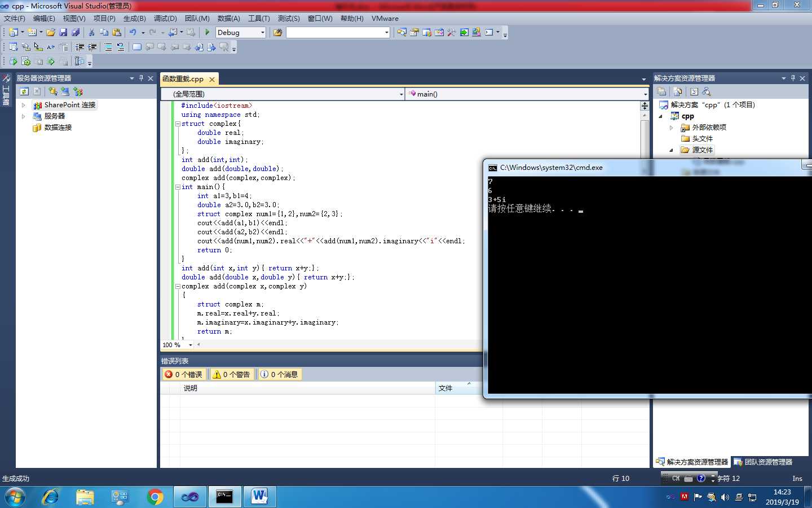This screenshot has width=812, height=508.
Task: Click the Undo arrow icon
Action: pos(133,33)
